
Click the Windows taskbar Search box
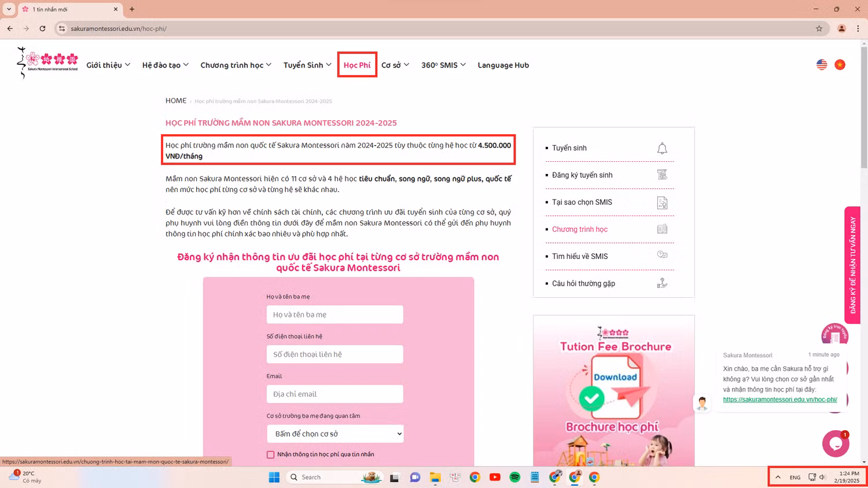334,477
